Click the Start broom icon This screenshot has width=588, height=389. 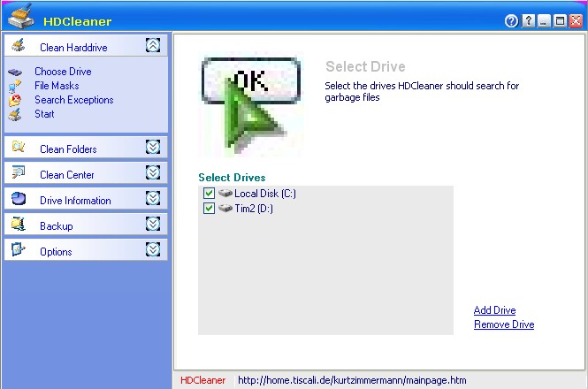point(15,114)
